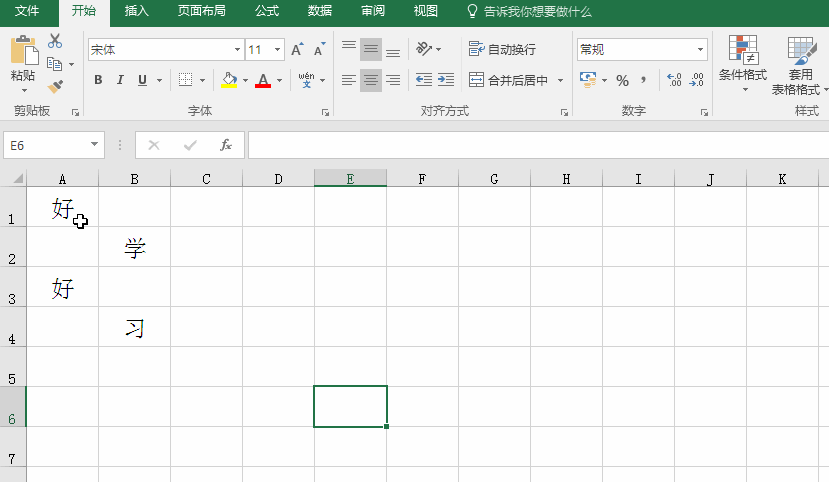
Task: Open the 文件 menu
Action: [x=27, y=11]
